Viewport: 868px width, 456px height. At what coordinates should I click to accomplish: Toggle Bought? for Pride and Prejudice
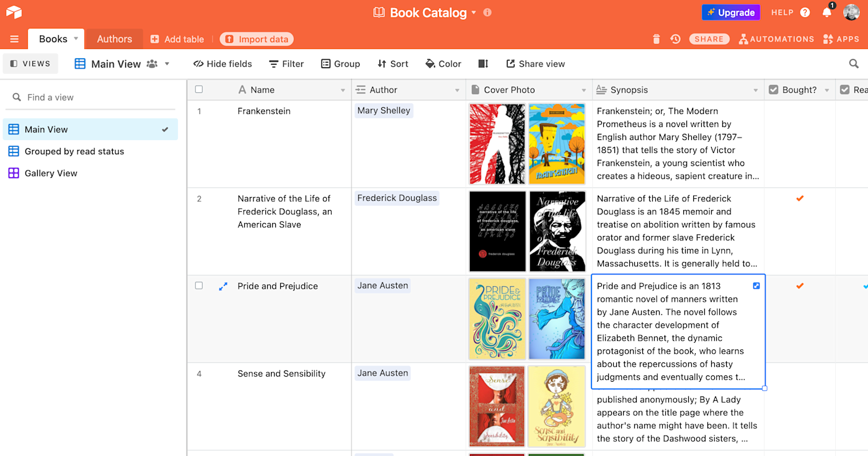pyautogui.click(x=800, y=286)
